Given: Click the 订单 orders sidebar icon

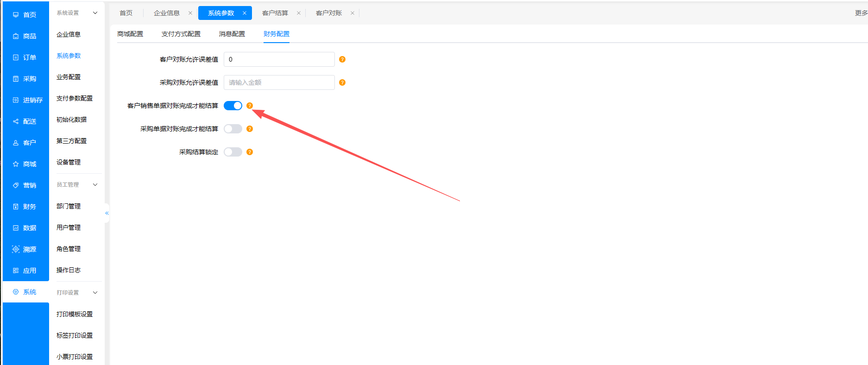Looking at the screenshot, I should (16, 57).
